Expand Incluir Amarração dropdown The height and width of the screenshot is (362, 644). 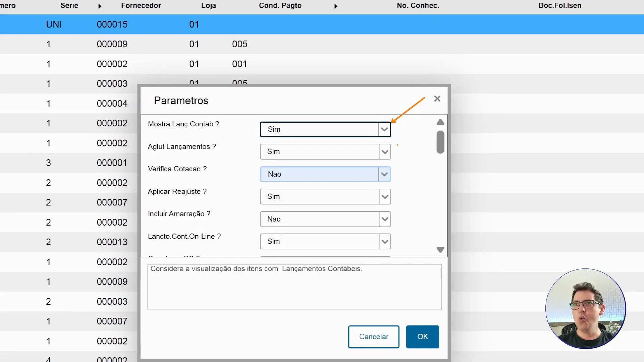coord(385,219)
